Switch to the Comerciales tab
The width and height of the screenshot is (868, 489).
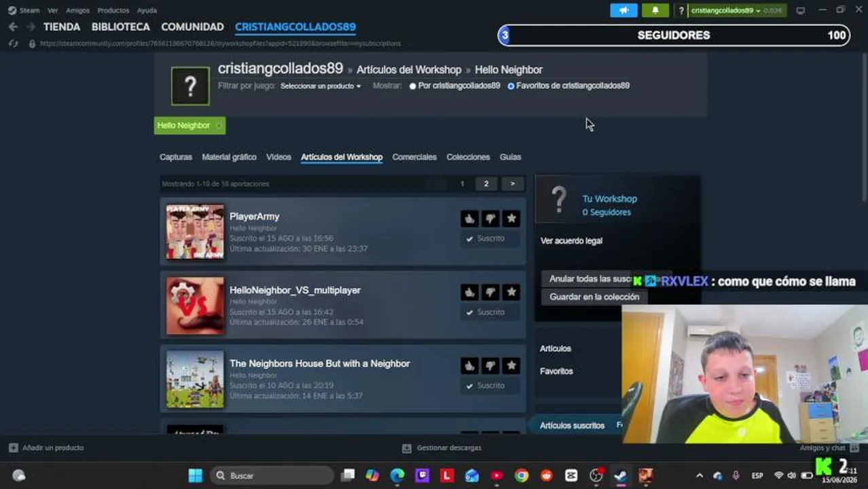[x=414, y=157]
